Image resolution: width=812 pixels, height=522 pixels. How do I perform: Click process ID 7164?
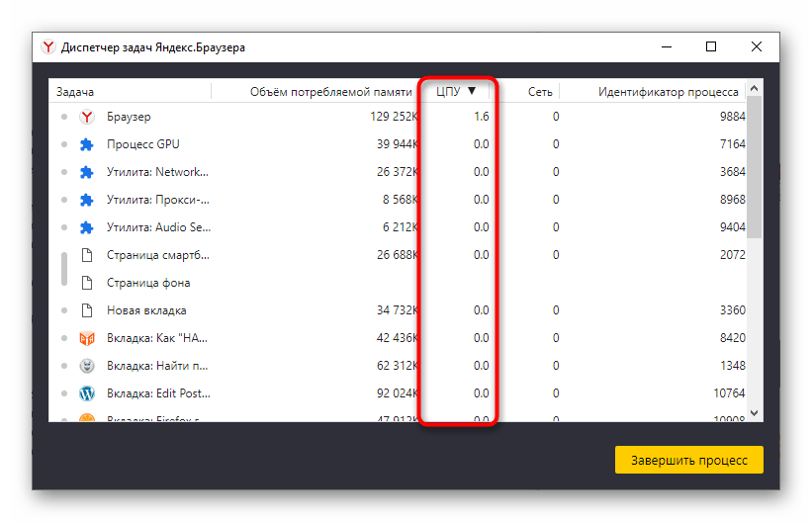click(732, 144)
